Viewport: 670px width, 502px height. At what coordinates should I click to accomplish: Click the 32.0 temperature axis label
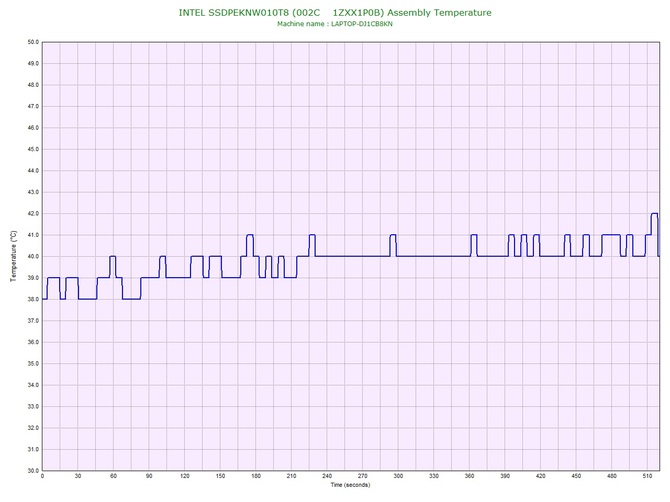click(x=33, y=428)
